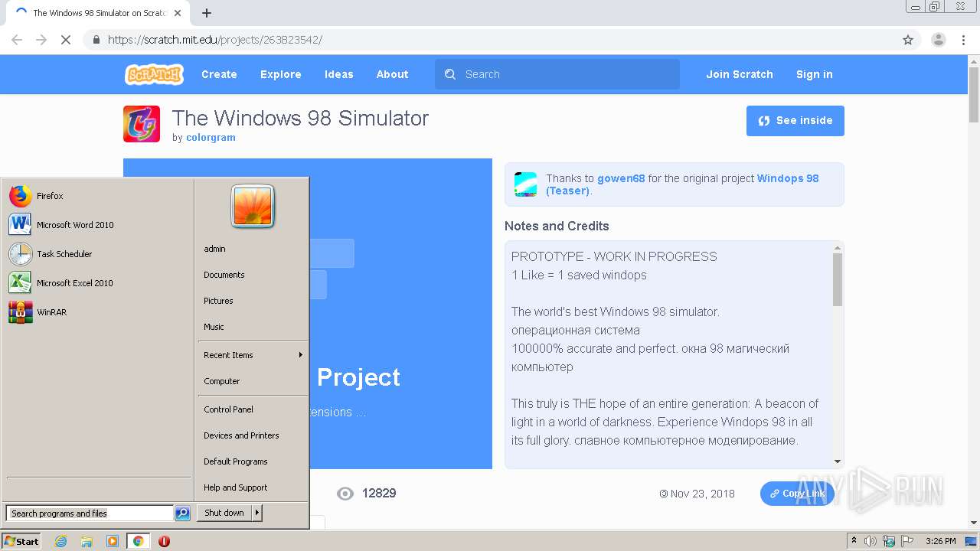Image resolution: width=980 pixels, height=551 pixels.
Task: Expand the Shut down options arrow
Action: tap(257, 513)
